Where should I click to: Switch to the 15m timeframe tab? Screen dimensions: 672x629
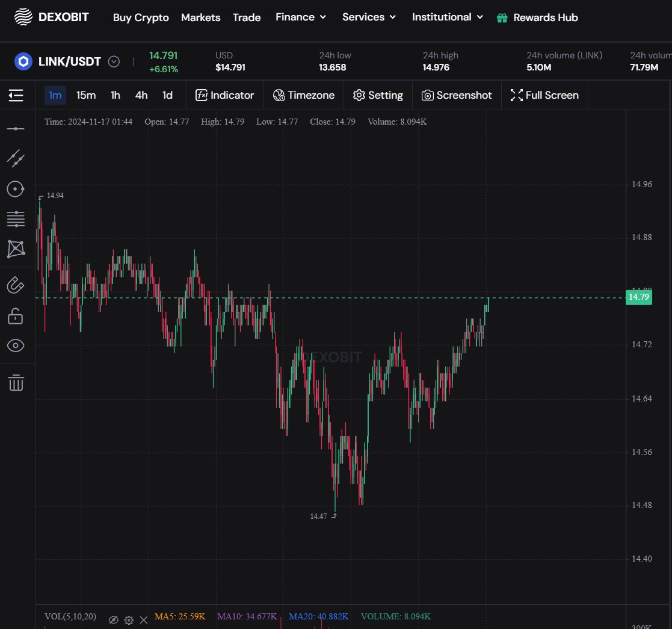85,95
